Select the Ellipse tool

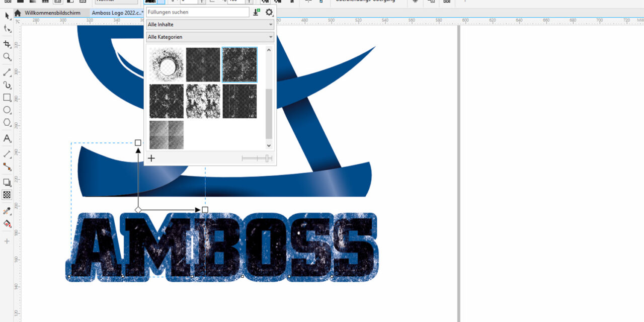pyautogui.click(x=7, y=110)
